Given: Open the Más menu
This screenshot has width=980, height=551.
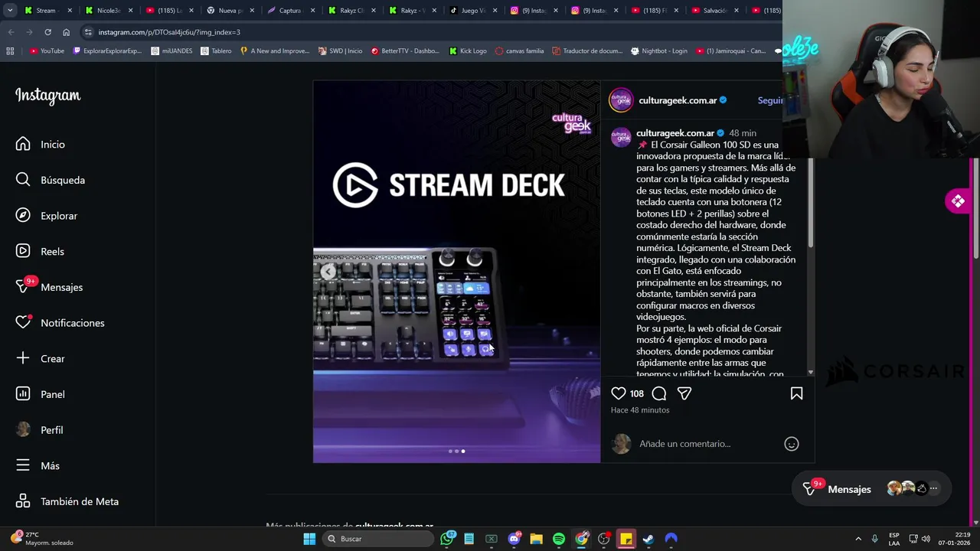Looking at the screenshot, I should pyautogui.click(x=38, y=465).
